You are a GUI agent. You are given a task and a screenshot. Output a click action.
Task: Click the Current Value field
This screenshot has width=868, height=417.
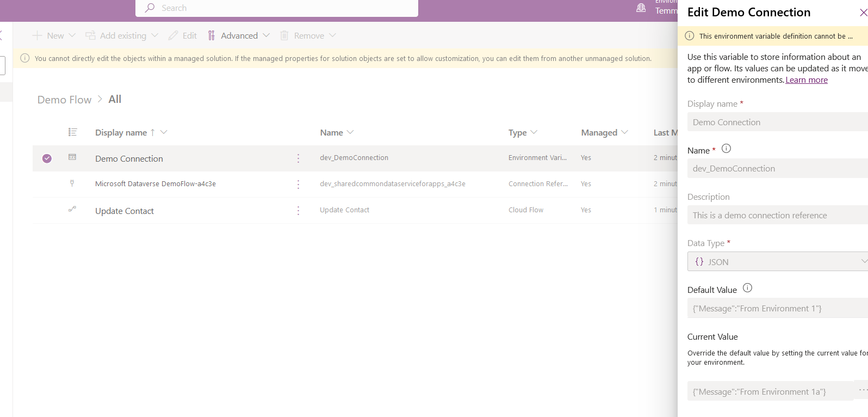tap(771, 391)
